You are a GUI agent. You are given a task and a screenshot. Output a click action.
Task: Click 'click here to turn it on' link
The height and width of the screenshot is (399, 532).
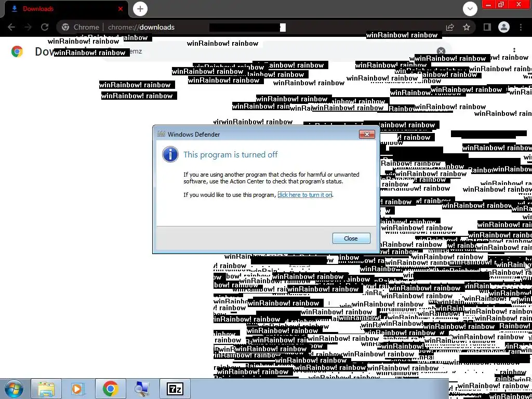tap(304, 195)
